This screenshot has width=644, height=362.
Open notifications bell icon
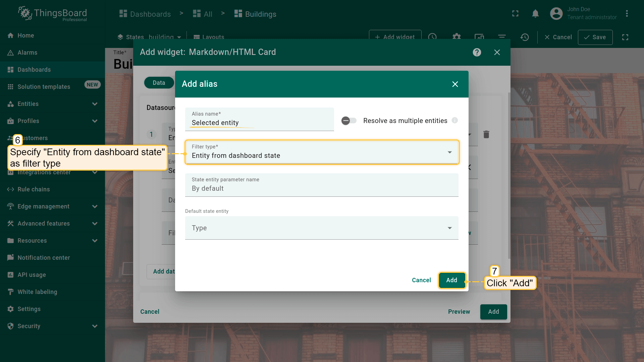pos(535,14)
